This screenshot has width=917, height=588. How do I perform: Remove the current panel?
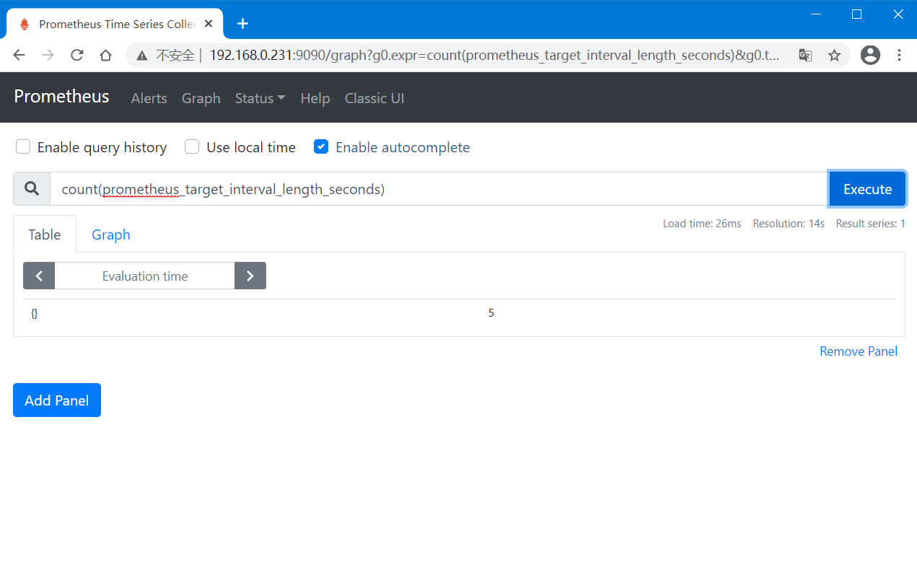(x=859, y=351)
